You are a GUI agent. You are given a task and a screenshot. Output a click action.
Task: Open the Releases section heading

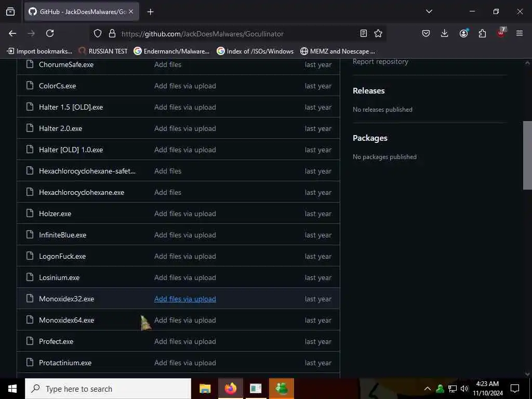coord(368,90)
